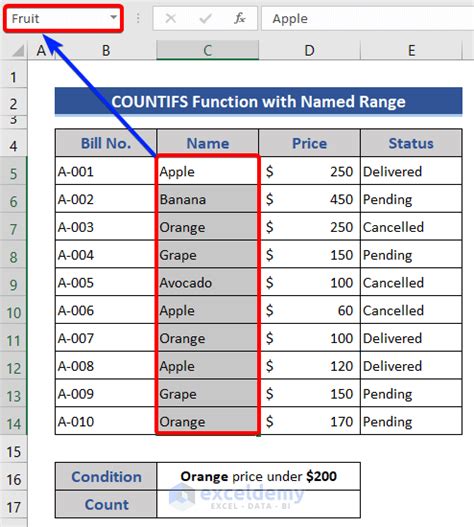Select cell A-007

(x=106, y=338)
